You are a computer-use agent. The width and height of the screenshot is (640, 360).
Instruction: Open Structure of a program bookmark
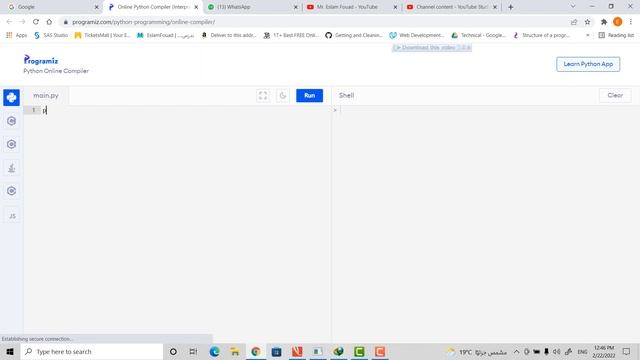[541, 36]
